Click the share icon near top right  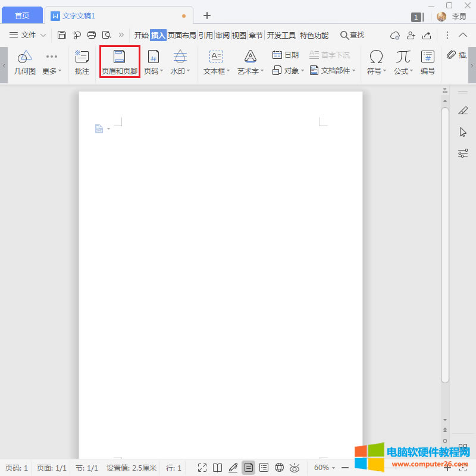pyautogui.click(x=426, y=35)
